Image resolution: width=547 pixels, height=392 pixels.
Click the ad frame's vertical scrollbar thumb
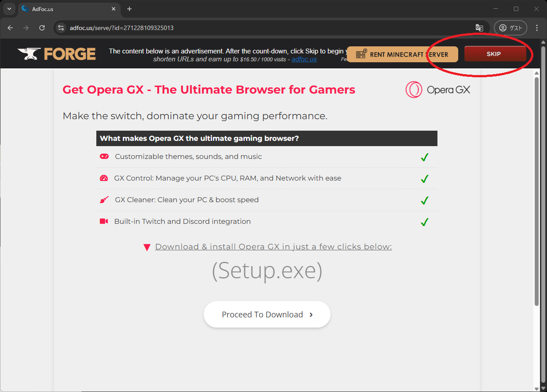(x=537, y=191)
